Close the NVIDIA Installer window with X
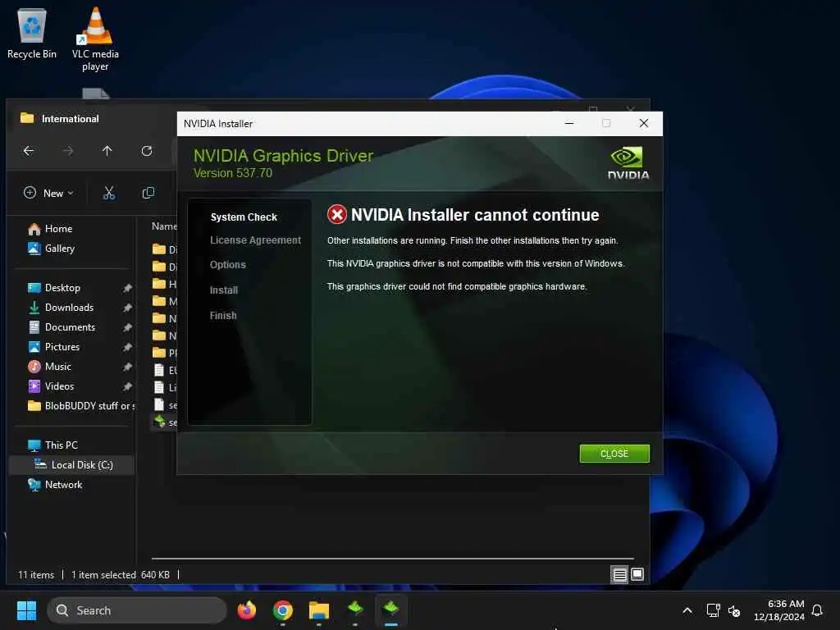This screenshot has height=630, width=840. point(643,123)
